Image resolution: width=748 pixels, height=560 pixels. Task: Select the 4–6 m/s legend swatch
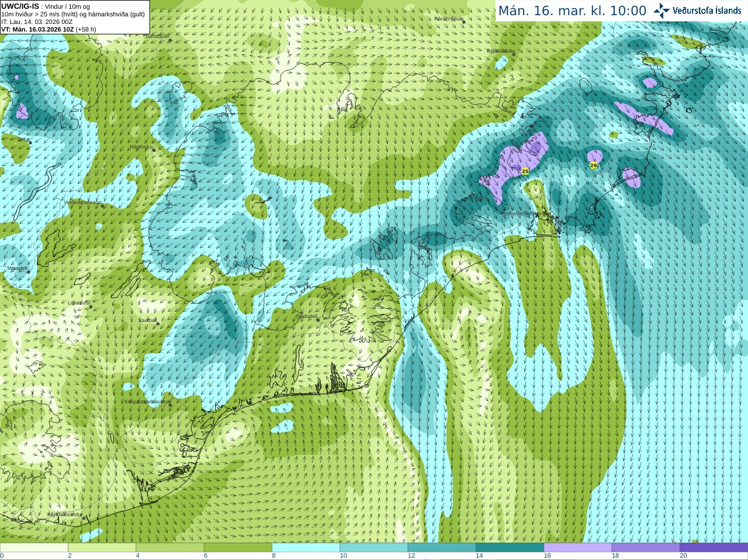(170, 548)
